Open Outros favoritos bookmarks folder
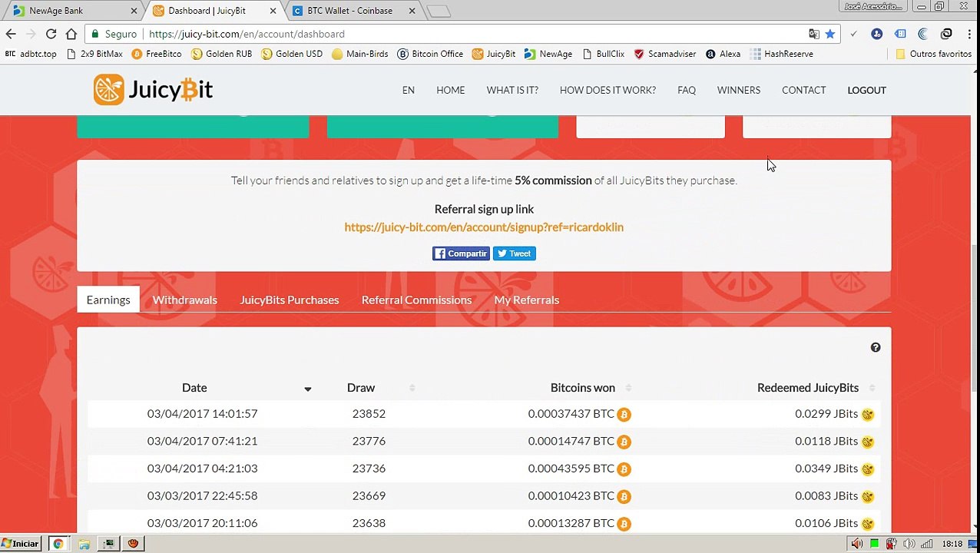The height and width of the screenshot is (553, 980). [933, 54]
